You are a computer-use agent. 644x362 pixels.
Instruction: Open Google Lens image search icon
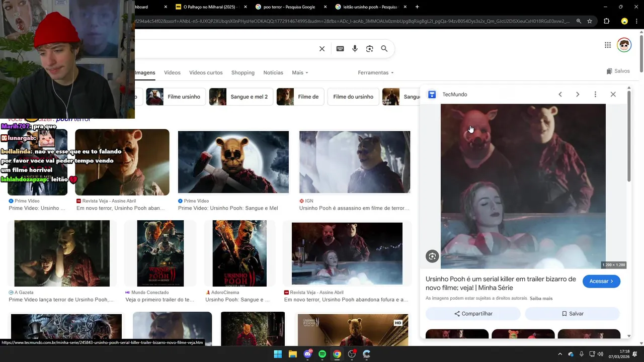(370, 49)
